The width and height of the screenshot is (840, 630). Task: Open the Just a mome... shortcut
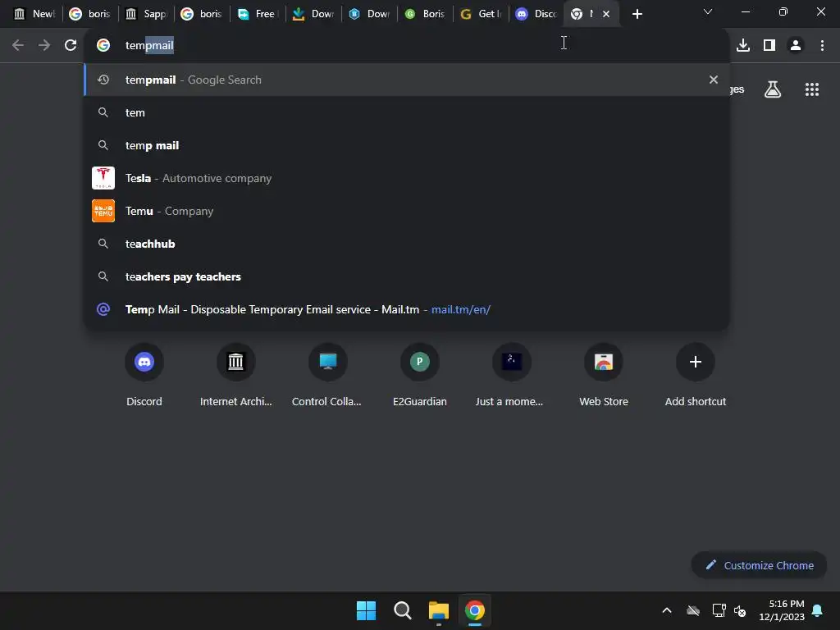click(511, 374)
